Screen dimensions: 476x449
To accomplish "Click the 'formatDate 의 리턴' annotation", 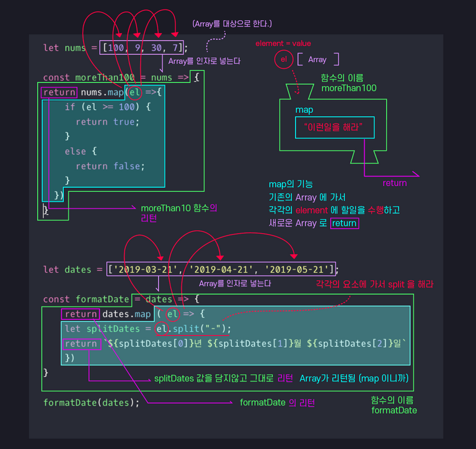I will (x=277, y=403).
